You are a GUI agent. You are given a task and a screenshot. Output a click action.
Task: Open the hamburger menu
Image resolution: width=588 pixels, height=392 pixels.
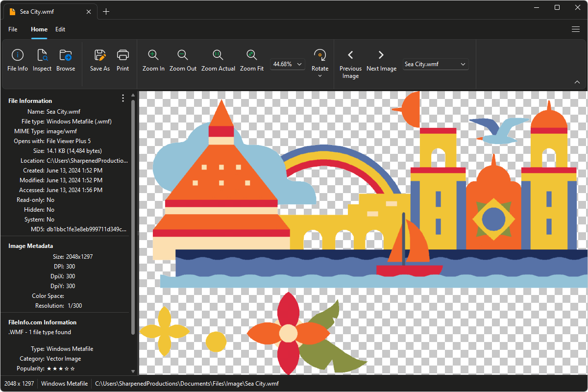(x=576, y=29)
